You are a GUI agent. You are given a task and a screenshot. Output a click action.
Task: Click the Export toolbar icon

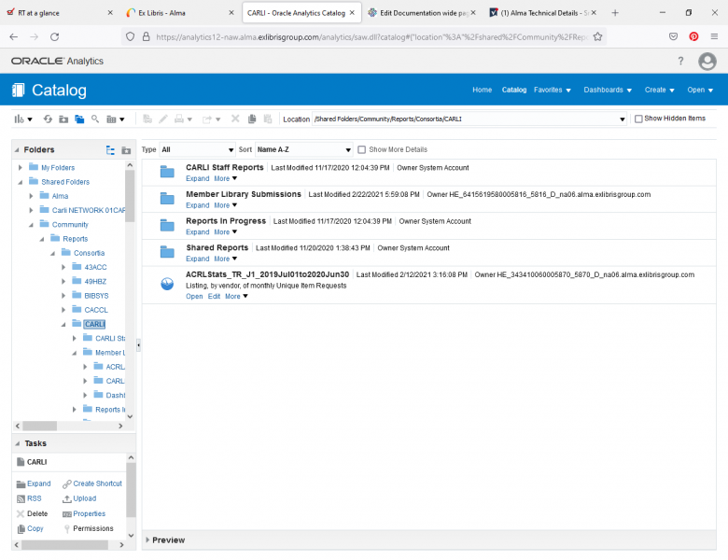point(211,119)
